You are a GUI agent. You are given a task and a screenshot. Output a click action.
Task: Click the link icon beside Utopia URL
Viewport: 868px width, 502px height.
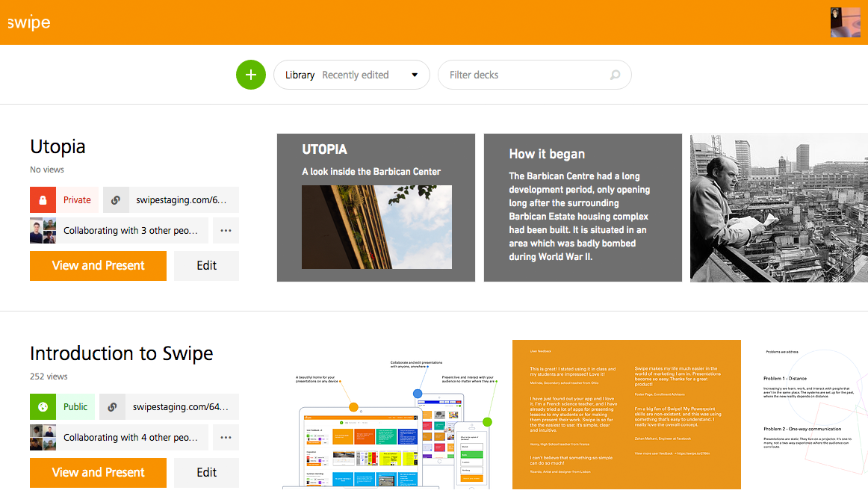[116, 200]
